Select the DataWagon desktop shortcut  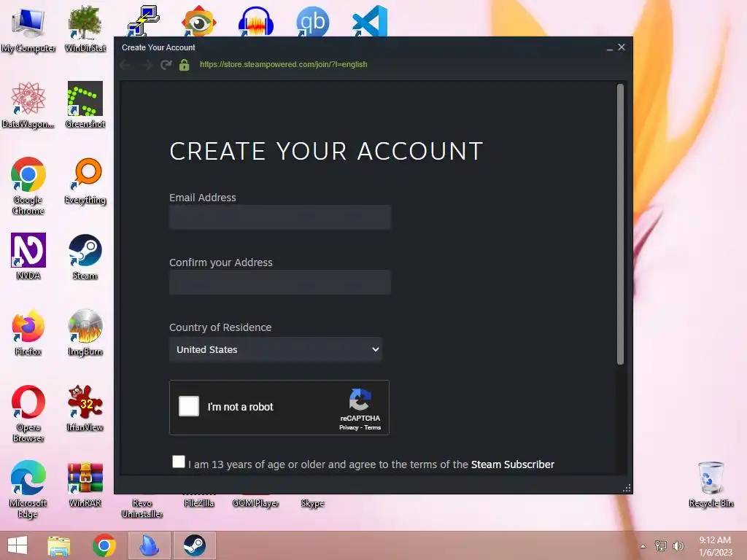click(x=28, y=105)
